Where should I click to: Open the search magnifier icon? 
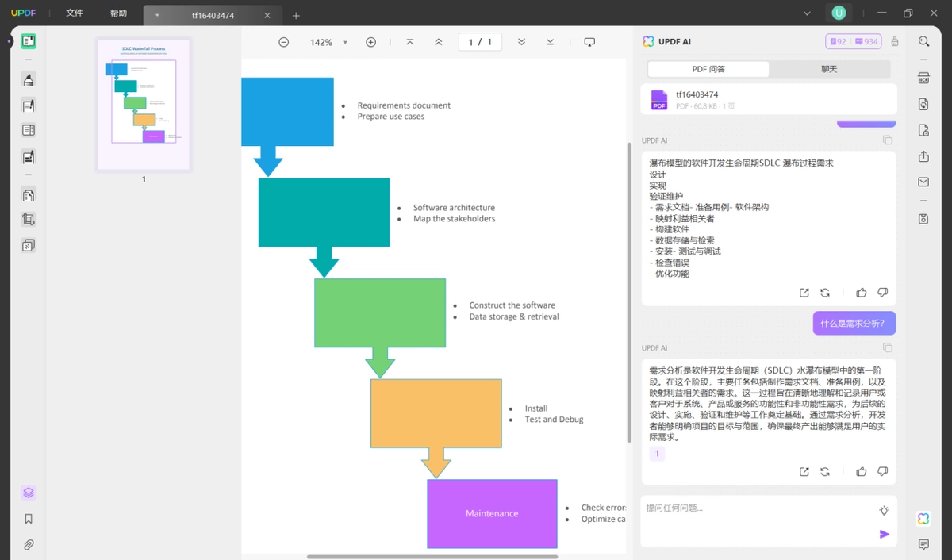pyautogui.click(x=923, y=41)
